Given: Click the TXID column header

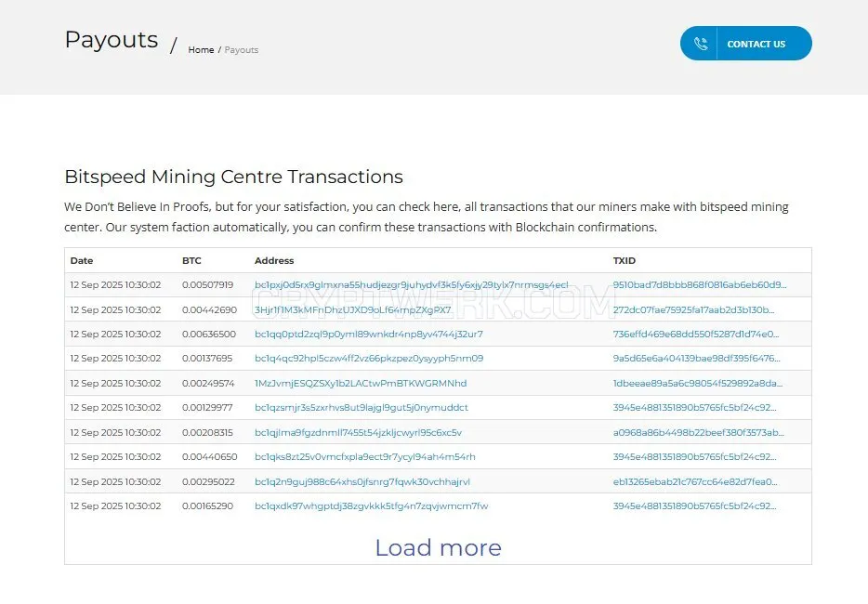Looking at the screenshot, I should click(624, 260).
